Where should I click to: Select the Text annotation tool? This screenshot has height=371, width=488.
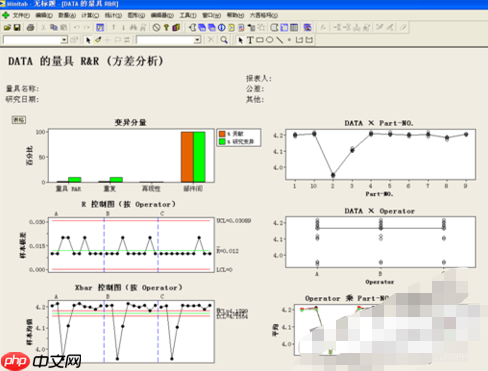pos(250,40)
